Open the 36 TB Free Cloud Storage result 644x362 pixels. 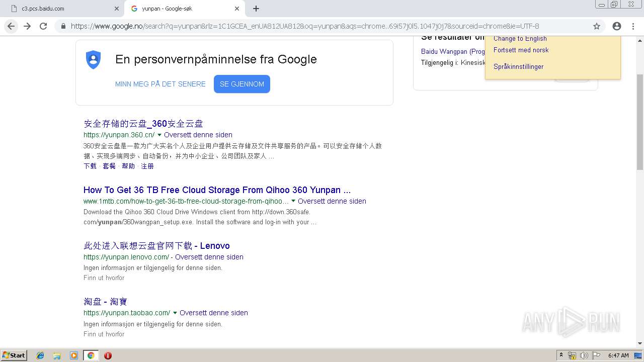(217, 190)
